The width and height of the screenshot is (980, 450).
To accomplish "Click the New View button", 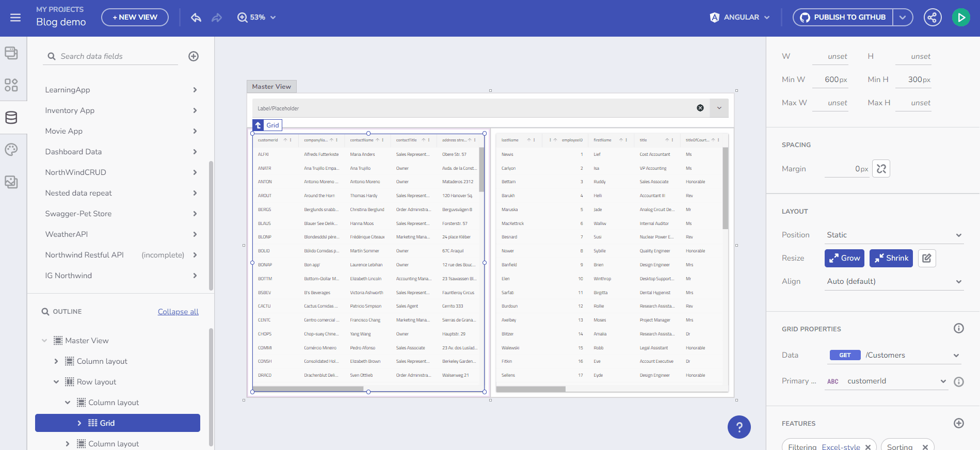I will coord(135,18).
